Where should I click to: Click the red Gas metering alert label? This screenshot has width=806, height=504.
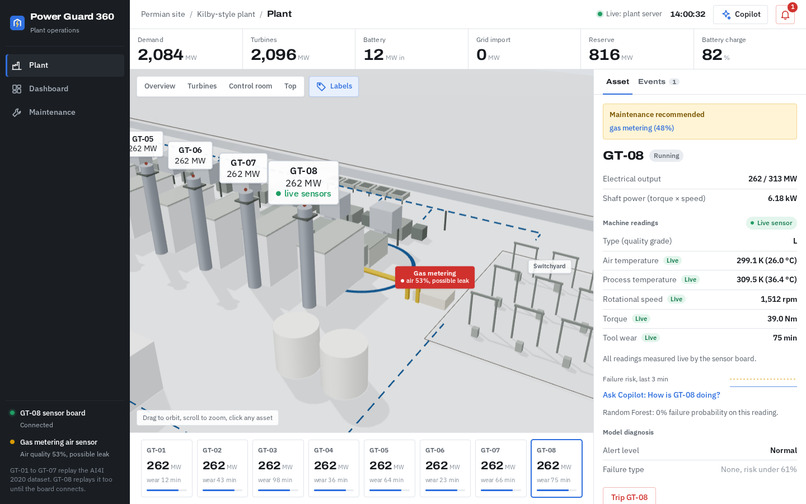point(435,277)
